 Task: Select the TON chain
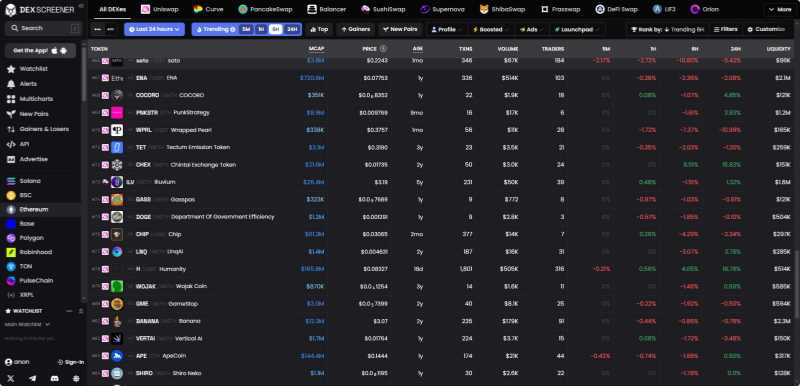coord(26,267)
